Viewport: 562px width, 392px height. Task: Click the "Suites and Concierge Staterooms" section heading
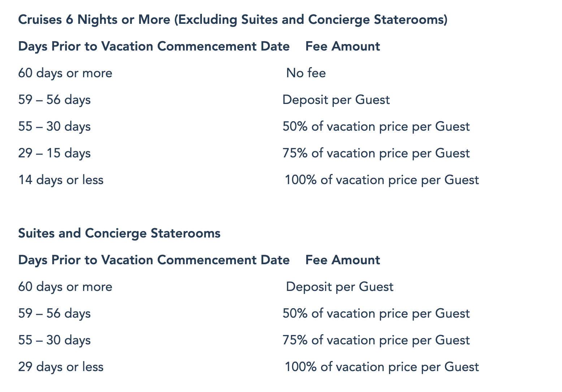[x=119, y=233]
